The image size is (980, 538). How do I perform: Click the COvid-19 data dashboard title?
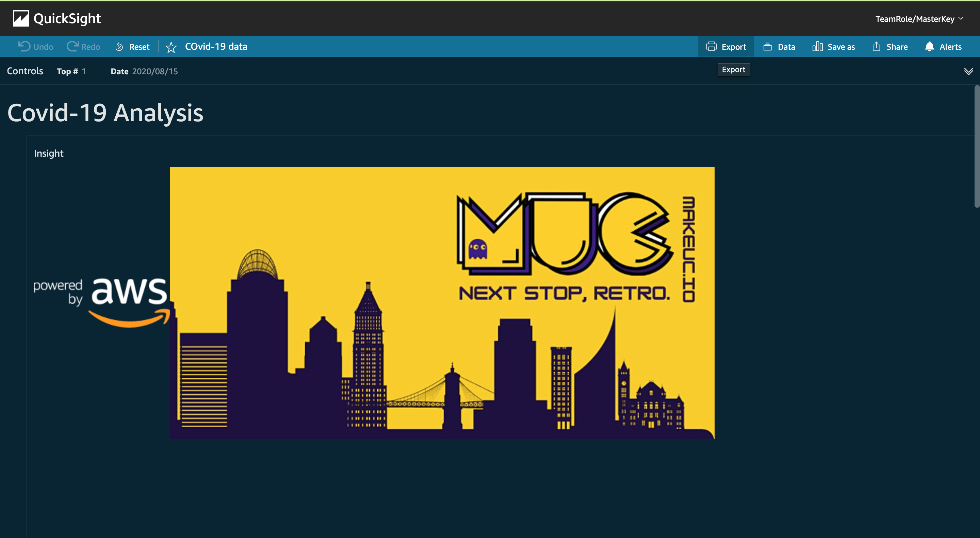point(216,46)
